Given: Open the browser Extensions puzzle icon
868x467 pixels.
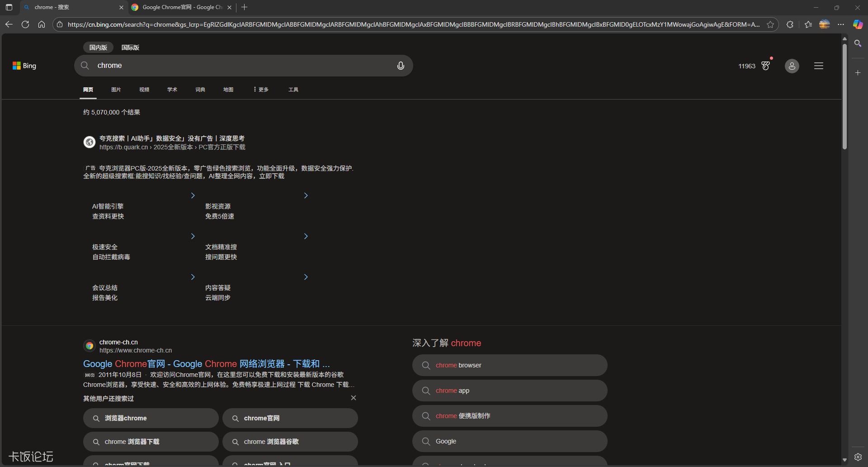Looking at the screenshot, I should [x=790, y=24].
